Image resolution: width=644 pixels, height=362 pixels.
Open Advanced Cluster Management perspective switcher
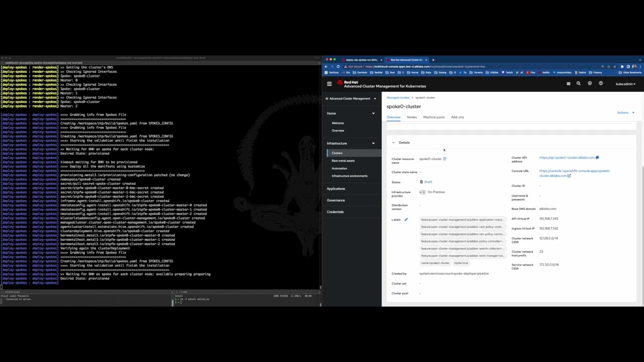(x=351, y=99)
